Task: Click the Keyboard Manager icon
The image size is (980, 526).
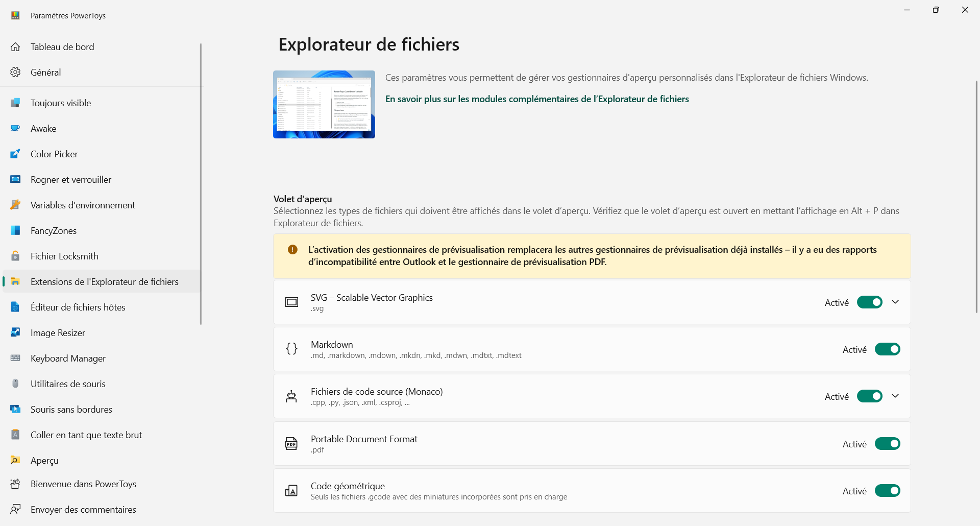Action: click(x=15, y=358)
